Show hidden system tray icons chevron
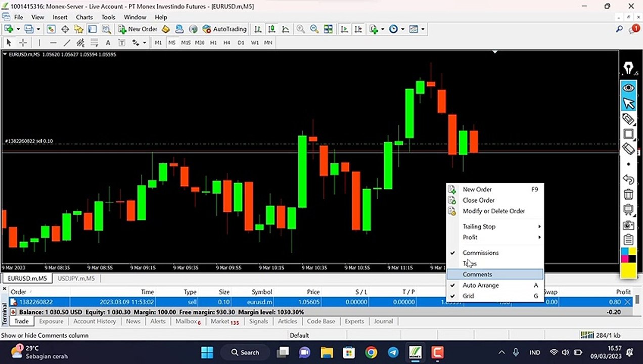643x364 pixels. coord(501,352)
